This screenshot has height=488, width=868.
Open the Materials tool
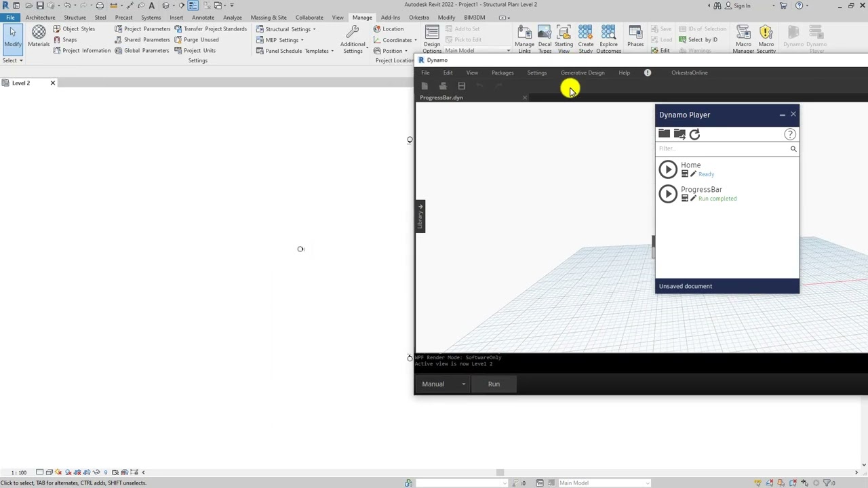[x=39, y=37]
